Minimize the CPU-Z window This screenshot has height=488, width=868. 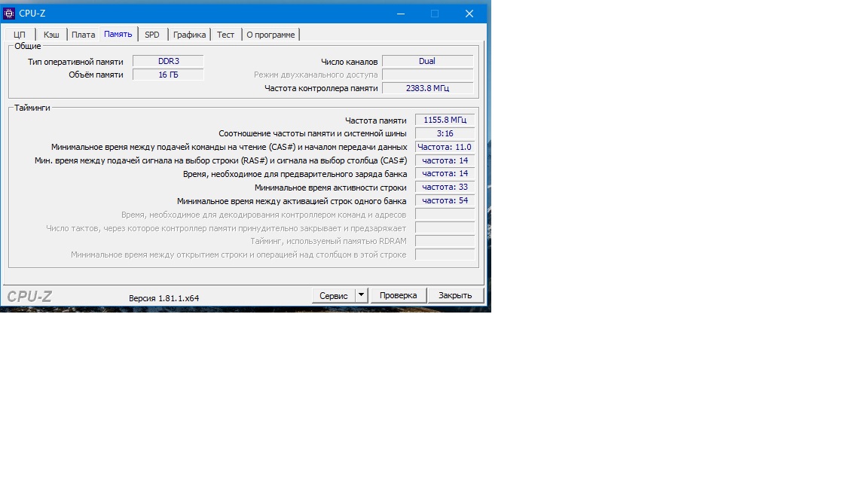click(x=401, y=14)
